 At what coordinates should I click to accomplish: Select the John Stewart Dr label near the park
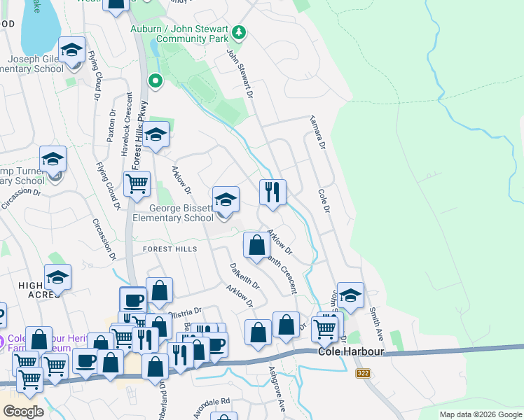click(240, 73)
